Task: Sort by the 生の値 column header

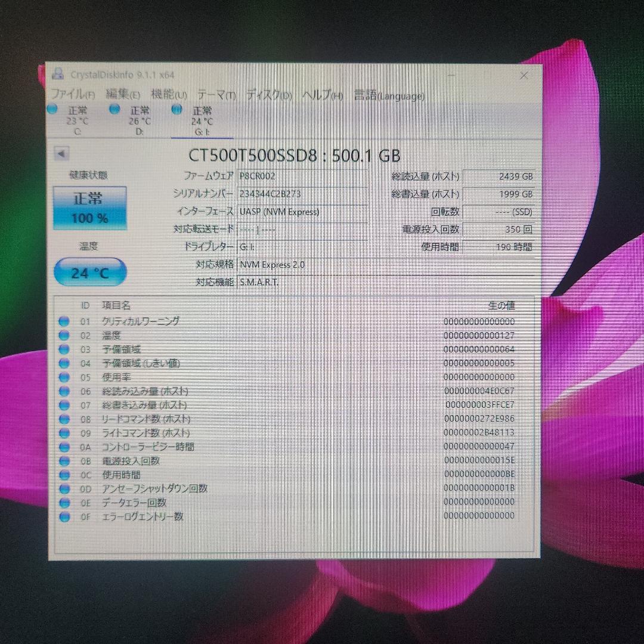Action: click(503, 305)
